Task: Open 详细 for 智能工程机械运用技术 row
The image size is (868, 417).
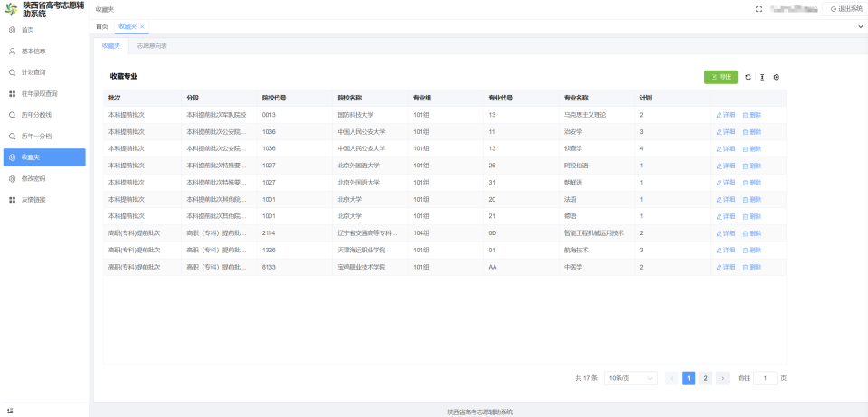Action: pos(726,233)
